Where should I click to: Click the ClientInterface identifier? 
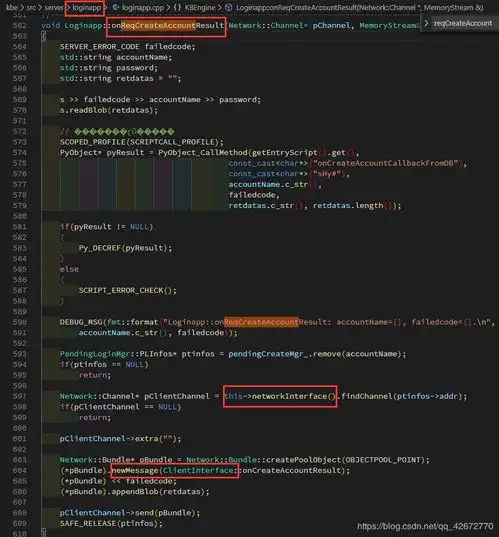click(x=198, y=470)
